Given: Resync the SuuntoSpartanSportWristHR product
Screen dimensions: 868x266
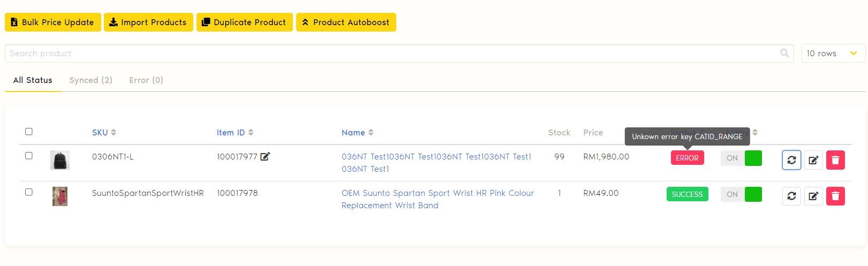Looking at the screenshot, I should click(791, 196).
